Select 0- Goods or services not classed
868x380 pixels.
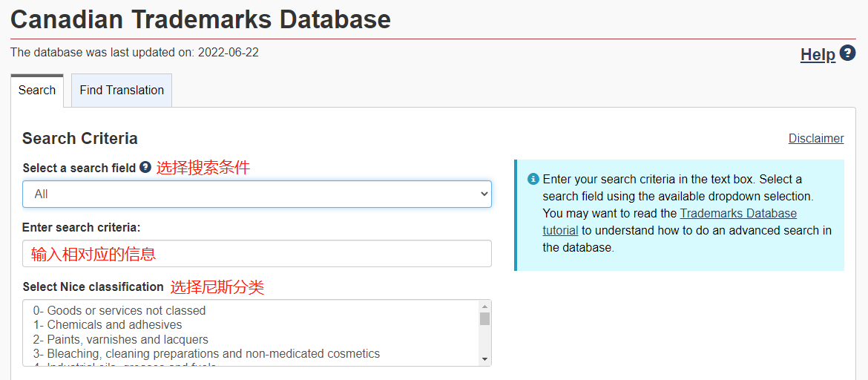click(x=119, y=310)
